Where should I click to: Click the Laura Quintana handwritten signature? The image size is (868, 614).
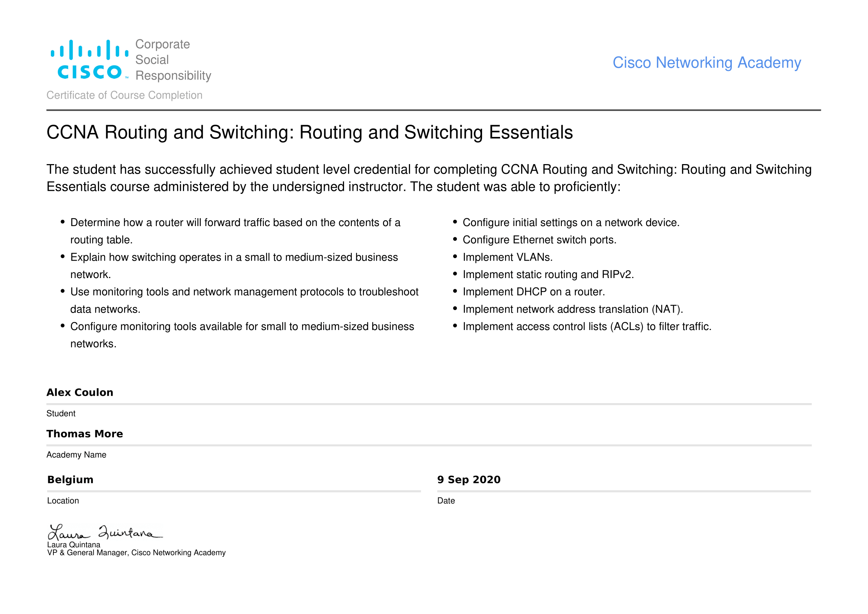(x=105, y=532)
